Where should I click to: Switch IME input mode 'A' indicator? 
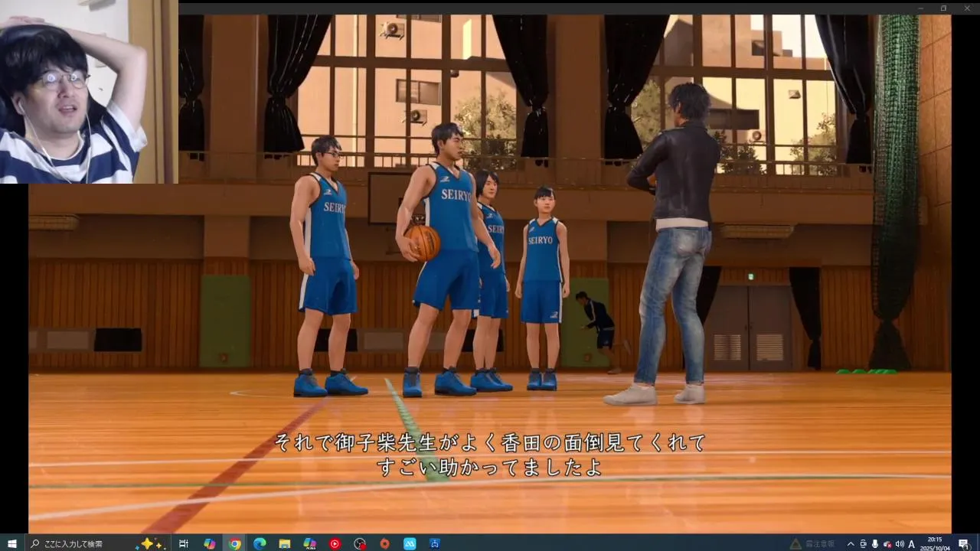(912, 544)
